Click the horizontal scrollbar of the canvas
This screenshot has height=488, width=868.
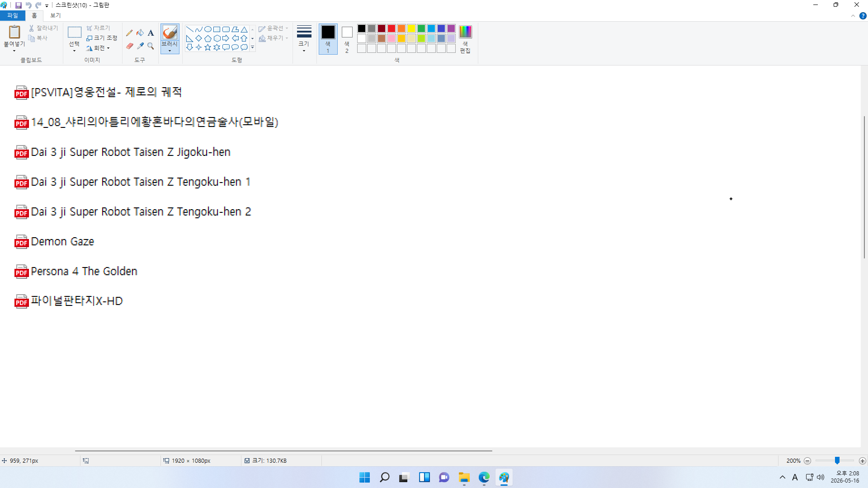[283, 451]
